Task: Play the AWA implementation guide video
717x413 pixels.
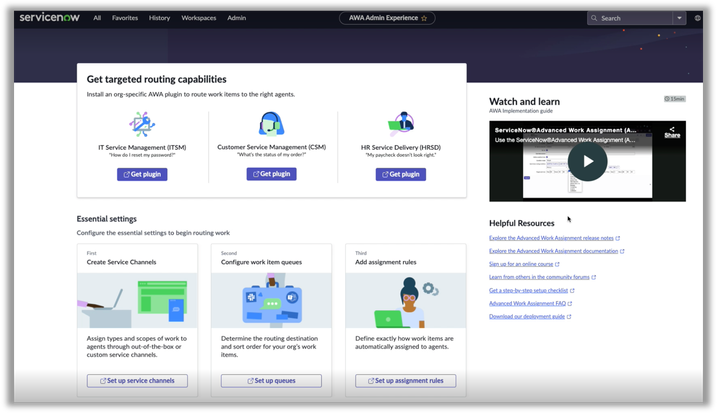Action: (x=588, y=161)
